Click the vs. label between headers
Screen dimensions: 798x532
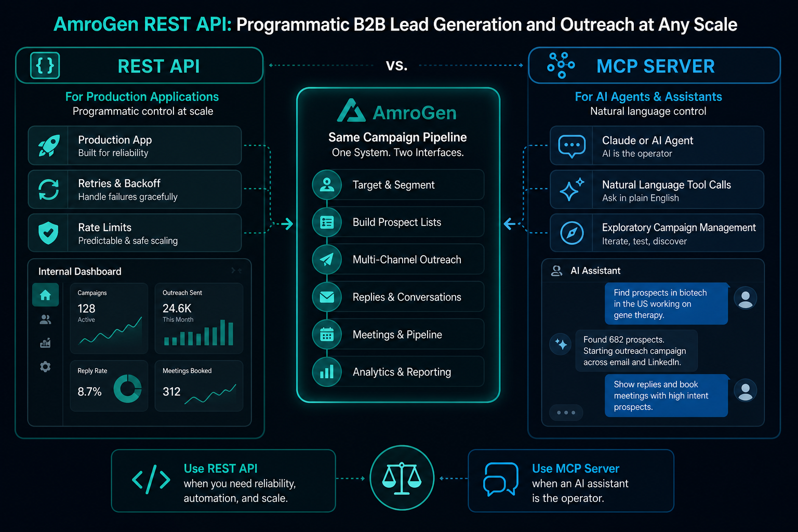pos(396,65)
